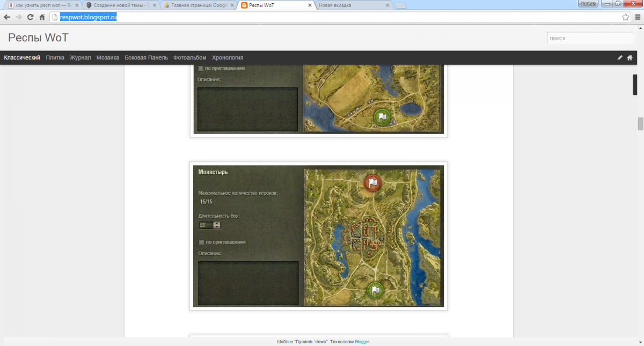
Task: Open the browser home page icon
Action: (42, 17)
